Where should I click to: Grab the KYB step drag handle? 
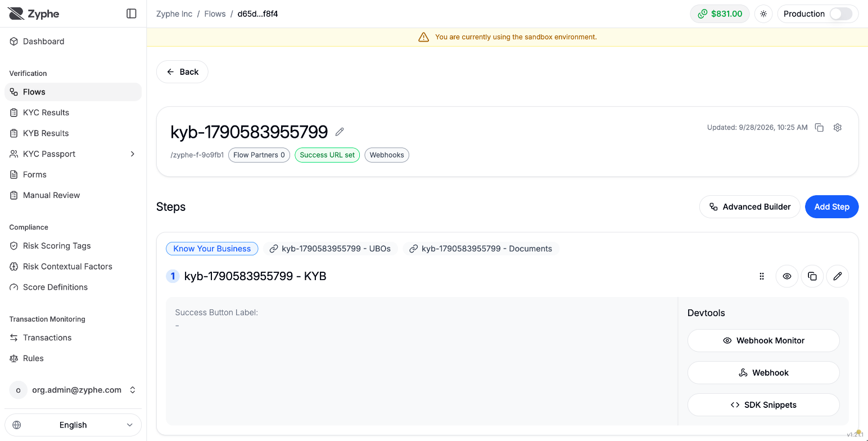pyautogui.click(x=762, y=276)
